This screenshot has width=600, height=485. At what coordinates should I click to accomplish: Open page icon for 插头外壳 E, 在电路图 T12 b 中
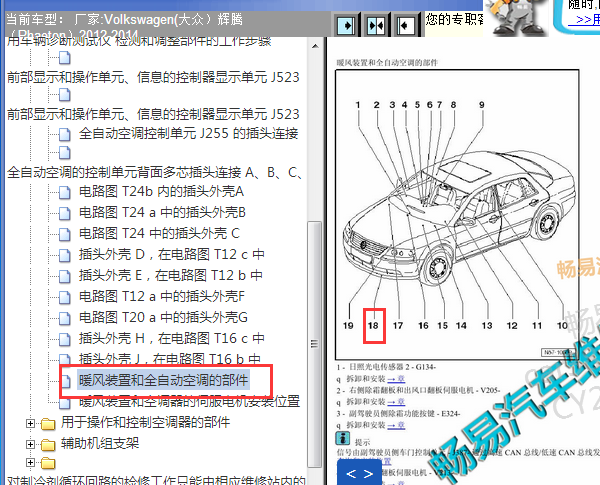pyautogui.click(x=65, y=276)
